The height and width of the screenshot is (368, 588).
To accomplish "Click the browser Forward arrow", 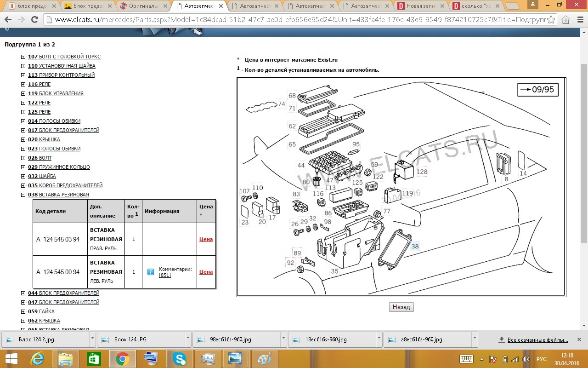I will pos(21,20).
